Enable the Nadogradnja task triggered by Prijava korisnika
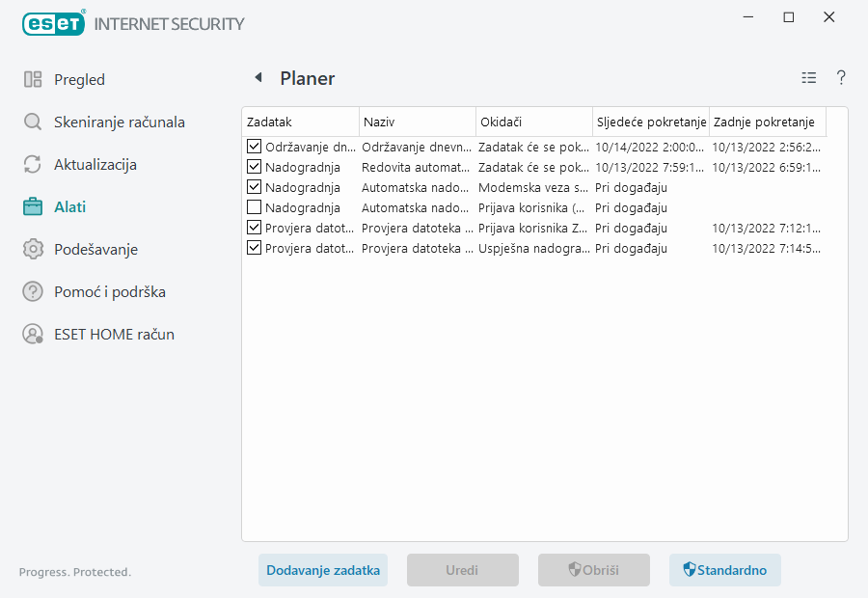 [255, 207]
